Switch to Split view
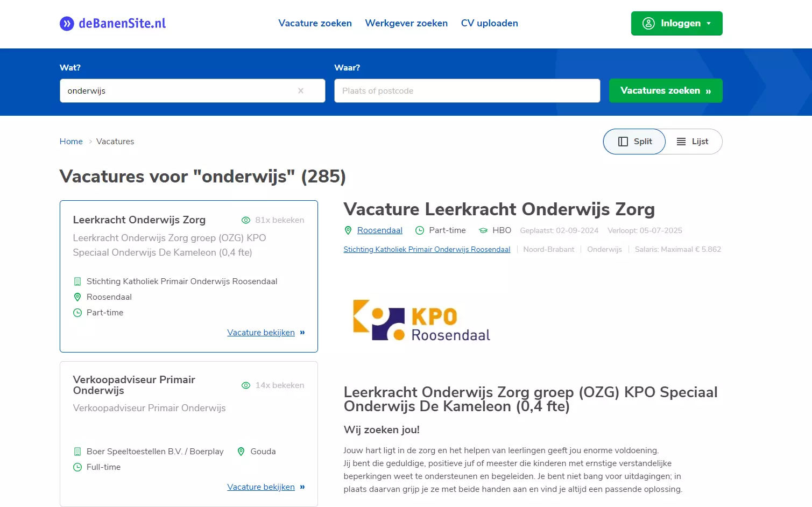The height and width of the screenshot is (507, 812). tap(634, 142)
